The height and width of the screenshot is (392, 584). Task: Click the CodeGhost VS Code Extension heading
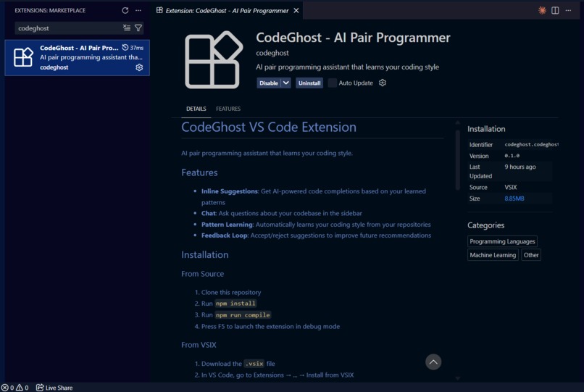(269, 127)
